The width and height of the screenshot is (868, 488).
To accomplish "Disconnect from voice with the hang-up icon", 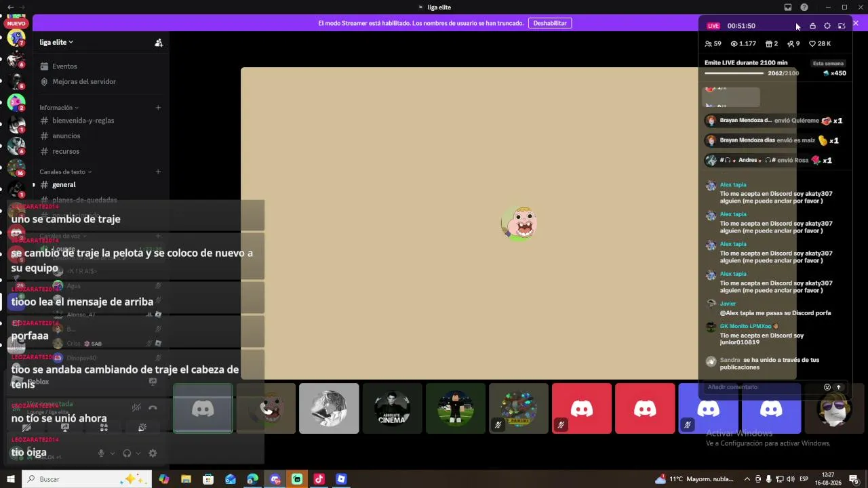I will pos(153,407).
